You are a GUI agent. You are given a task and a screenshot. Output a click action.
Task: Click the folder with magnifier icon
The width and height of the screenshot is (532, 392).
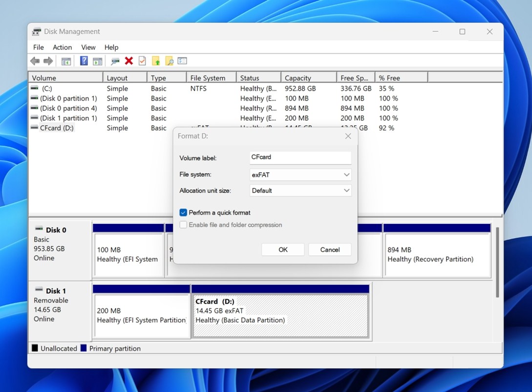pos(170,61)
